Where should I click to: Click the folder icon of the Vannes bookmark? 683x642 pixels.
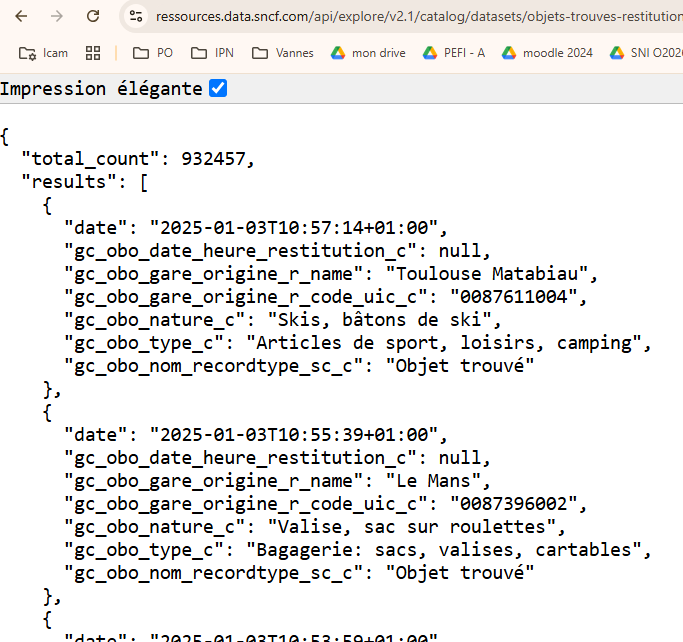tap(260, 53)
